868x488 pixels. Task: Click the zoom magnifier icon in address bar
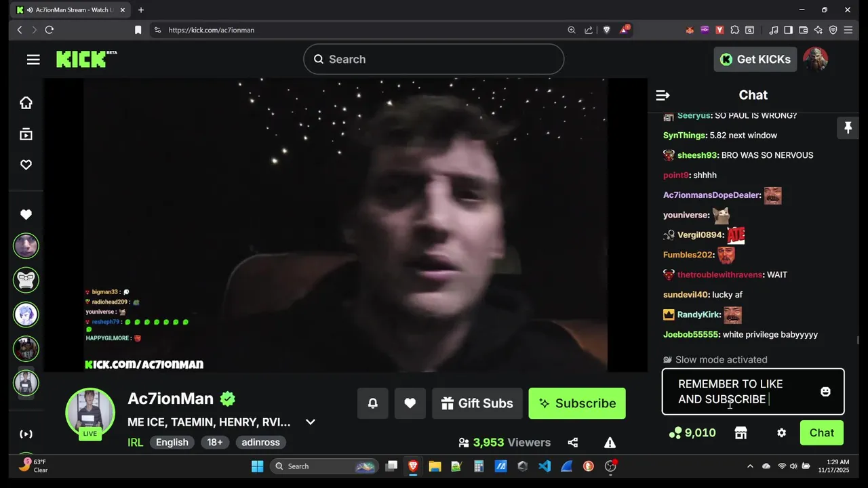point(572,30)
